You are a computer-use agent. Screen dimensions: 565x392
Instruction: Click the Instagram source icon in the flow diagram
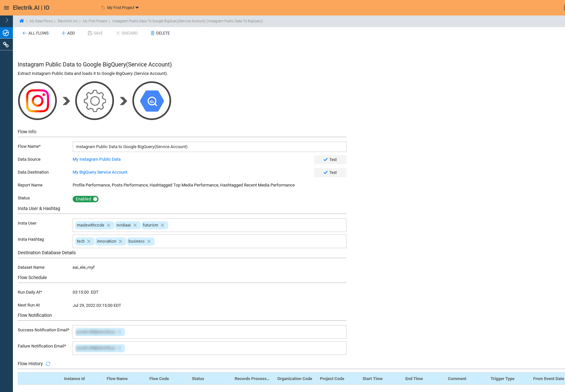pos(37,100)
